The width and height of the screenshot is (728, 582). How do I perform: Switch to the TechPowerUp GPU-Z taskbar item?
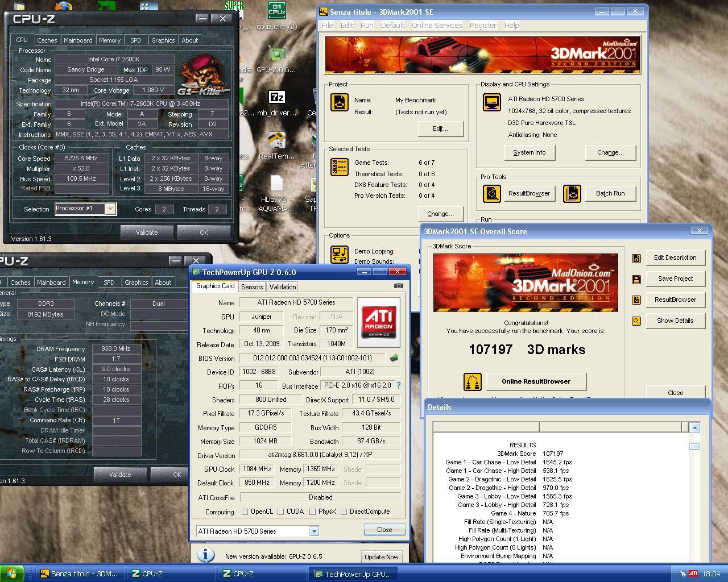pyautogui.click(x=353, y=574)
